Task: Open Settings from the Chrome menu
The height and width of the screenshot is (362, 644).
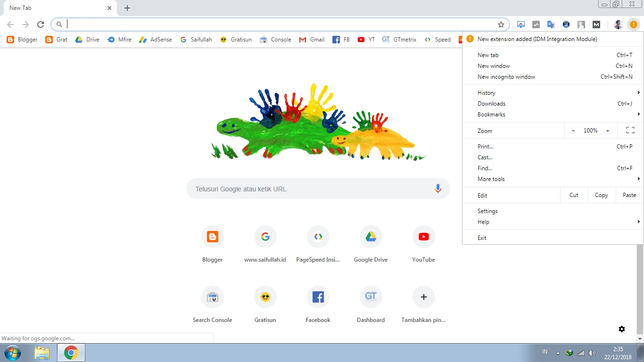Action: point(553,211)
